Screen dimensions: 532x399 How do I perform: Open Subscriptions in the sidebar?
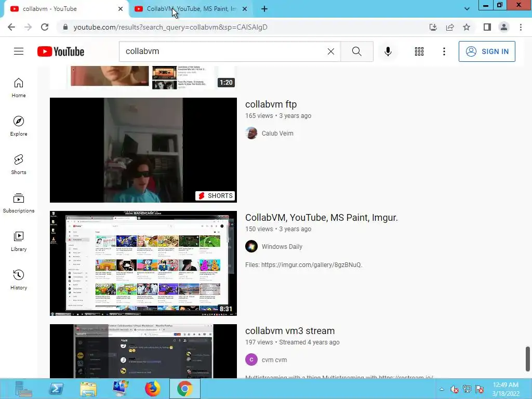[19, 203]
